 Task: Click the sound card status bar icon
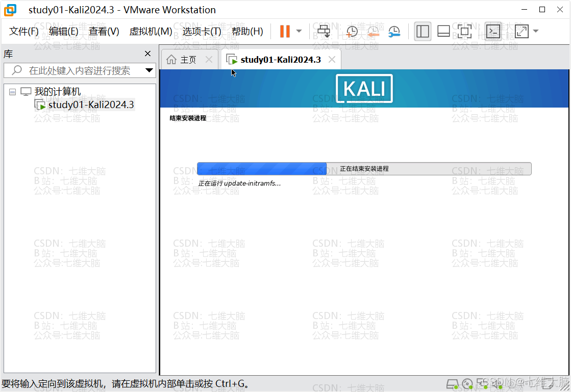pyautogui.click(x=497, y=383)
